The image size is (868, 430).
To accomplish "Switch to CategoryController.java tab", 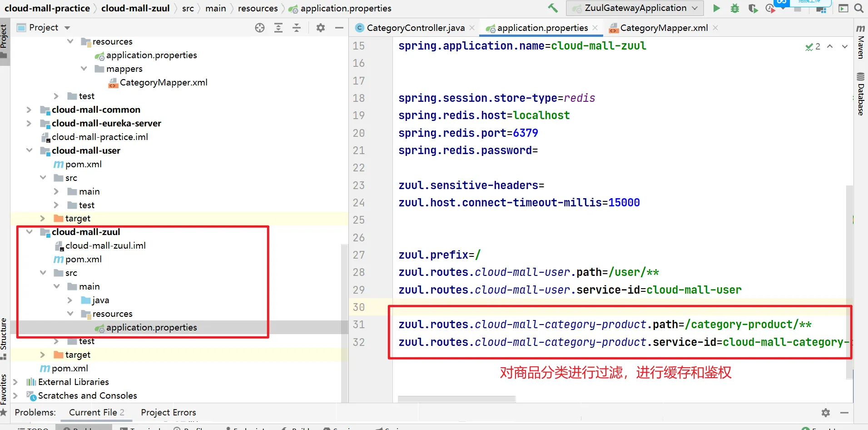I will (x=415, y=28).
